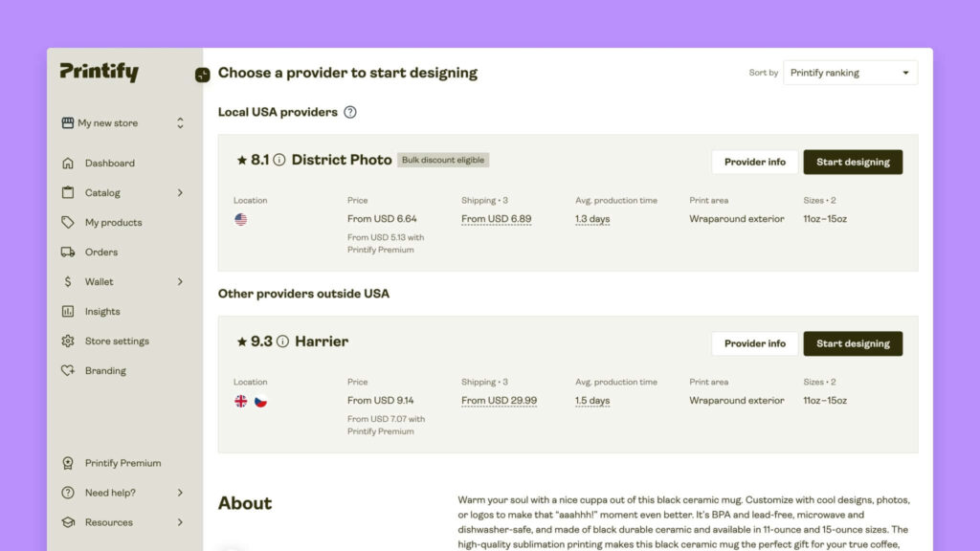Open the Need help? menu item
Viewport: 980px width, 551px height.
click(x=111, y=493)
